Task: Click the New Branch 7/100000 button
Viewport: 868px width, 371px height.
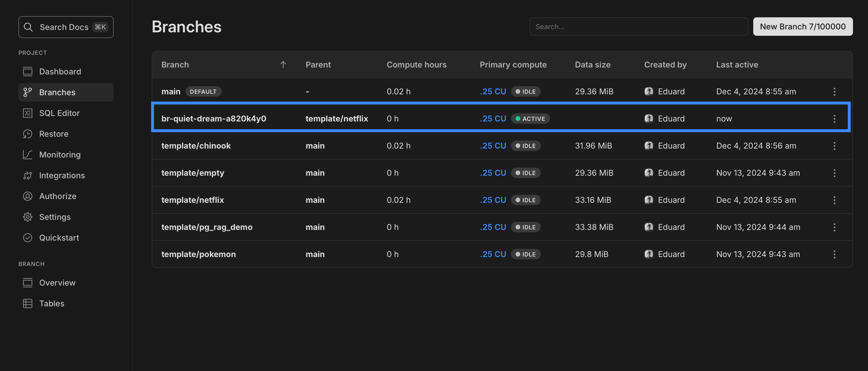Action: pos(803,27)
